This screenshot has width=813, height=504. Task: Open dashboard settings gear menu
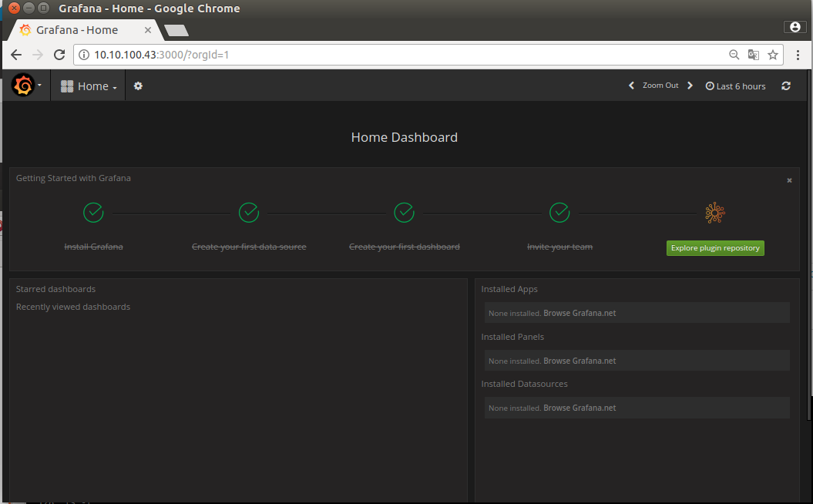pyautogui.click(x=138, y=86)
